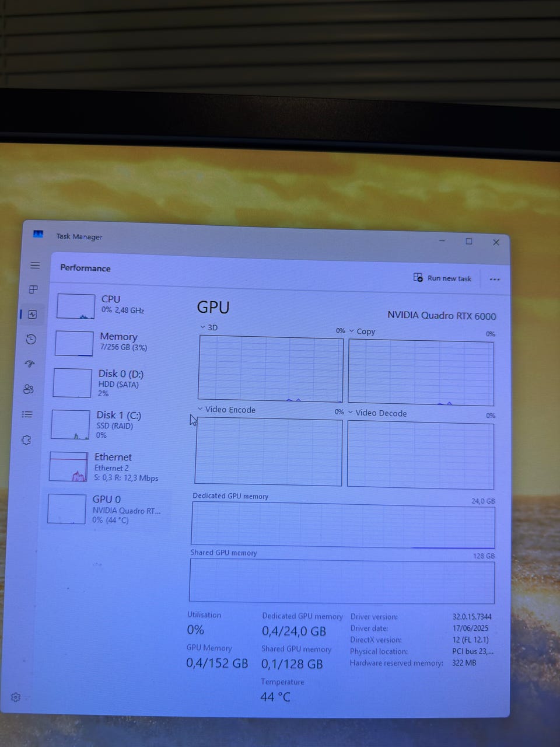Click the 3D utilisation graph

click(x=270, y=368)
